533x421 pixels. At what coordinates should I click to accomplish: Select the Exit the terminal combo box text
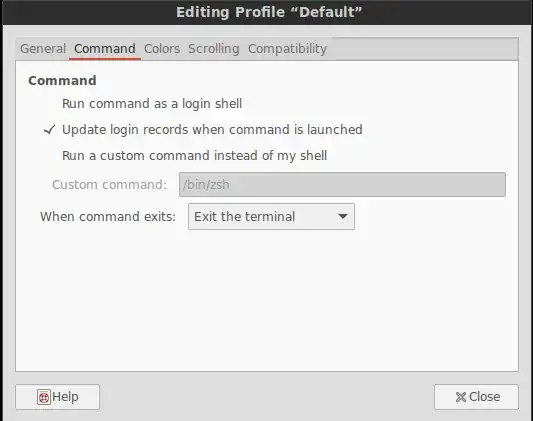pyautogui.click(x=244, y=216)
